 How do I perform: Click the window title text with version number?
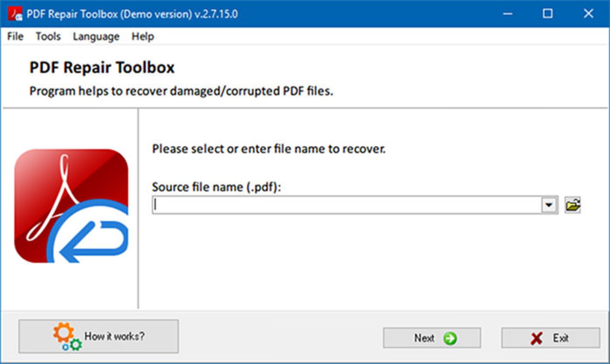pyautogui.click(x=132, y=14)
